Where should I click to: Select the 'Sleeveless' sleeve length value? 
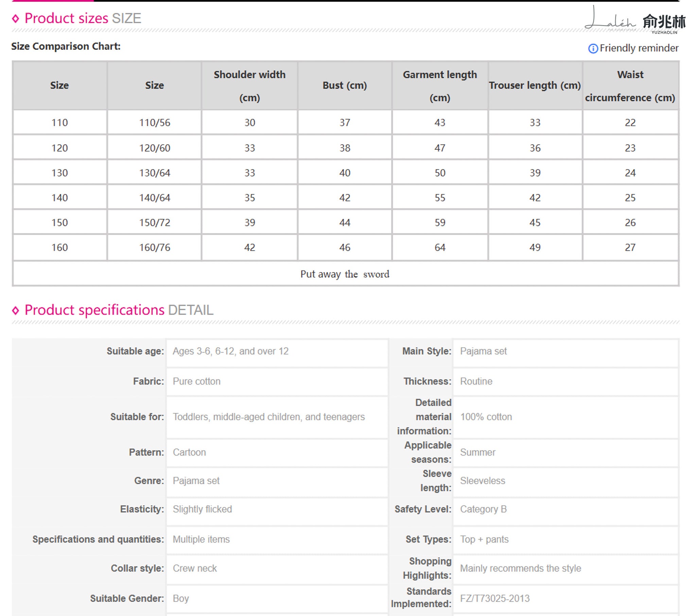pyautogui.click(x=483, y=481)
